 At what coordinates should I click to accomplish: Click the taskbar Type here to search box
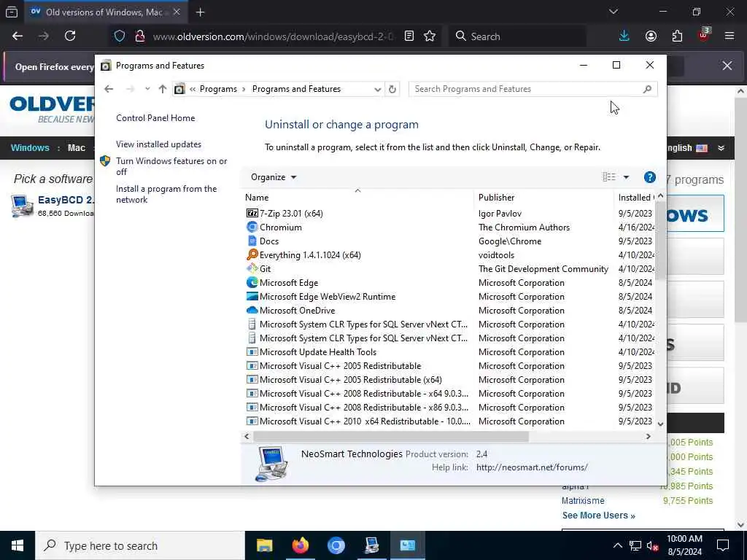pos(140,545)
